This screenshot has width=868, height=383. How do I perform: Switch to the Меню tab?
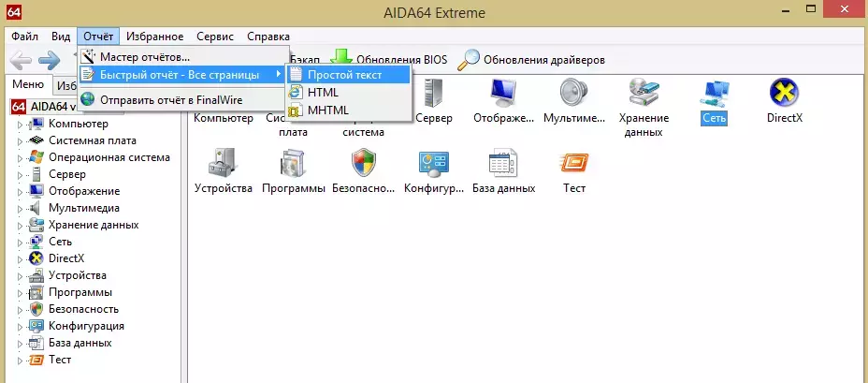tap(28, 84)
